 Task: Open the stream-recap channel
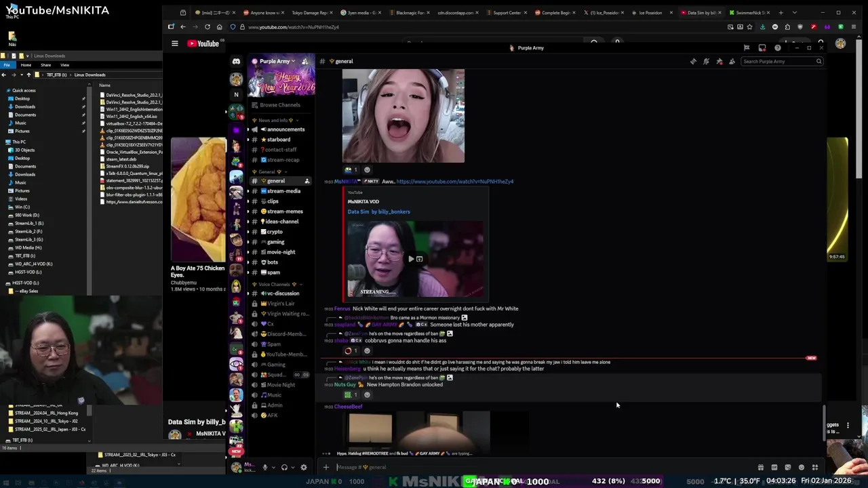(x=279, y=160)
